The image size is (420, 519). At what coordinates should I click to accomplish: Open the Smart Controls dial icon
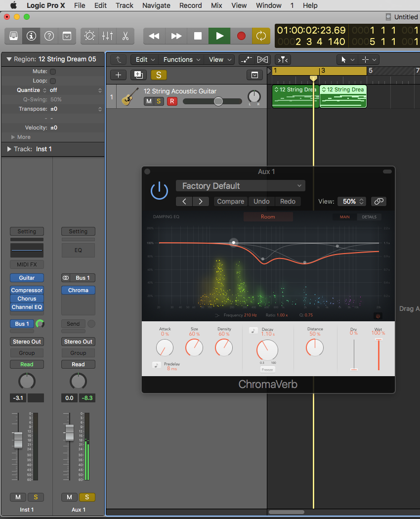click(90, 36)
